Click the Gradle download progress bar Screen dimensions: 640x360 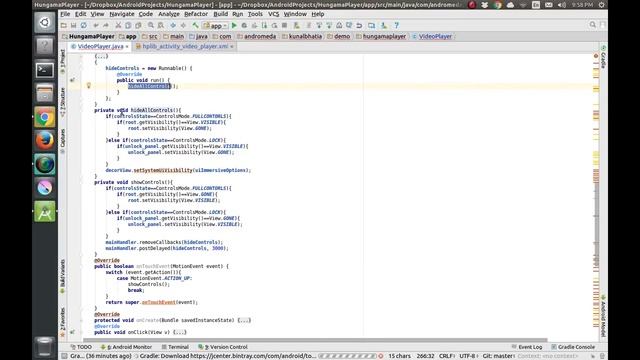(x=347, y=356)
